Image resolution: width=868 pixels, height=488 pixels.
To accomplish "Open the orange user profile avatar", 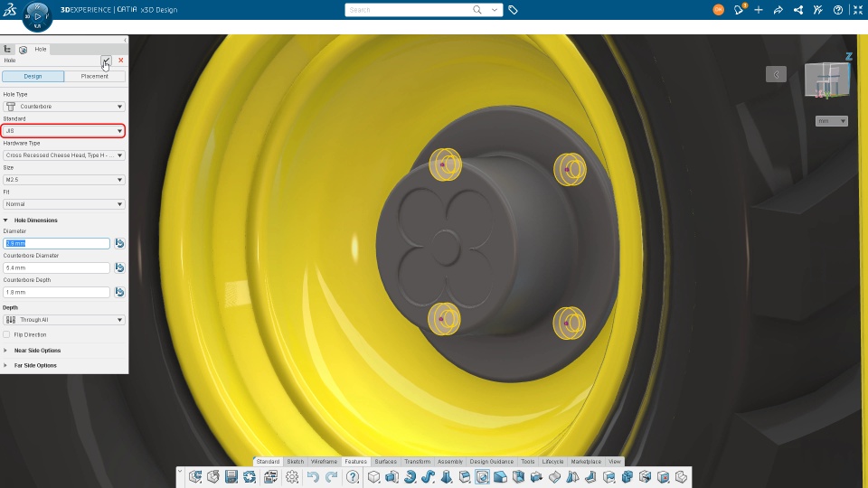I will [719, 10].
